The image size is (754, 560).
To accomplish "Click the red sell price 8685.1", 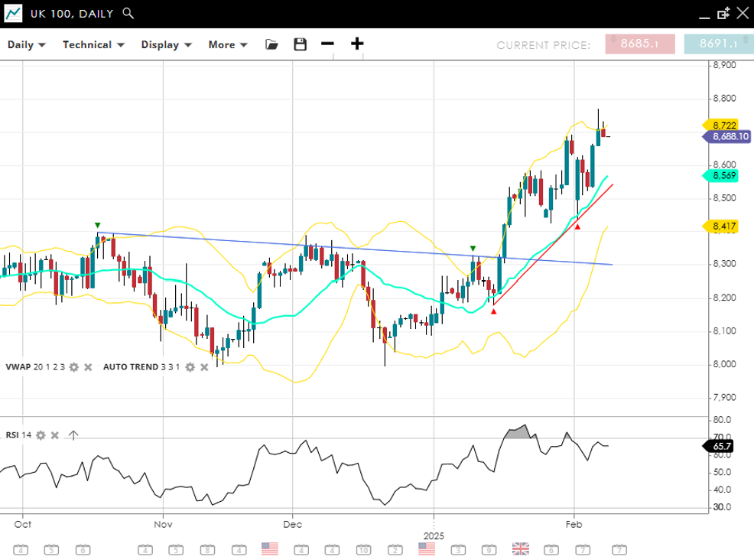I will pyautogui.click(x=640, y=44).
